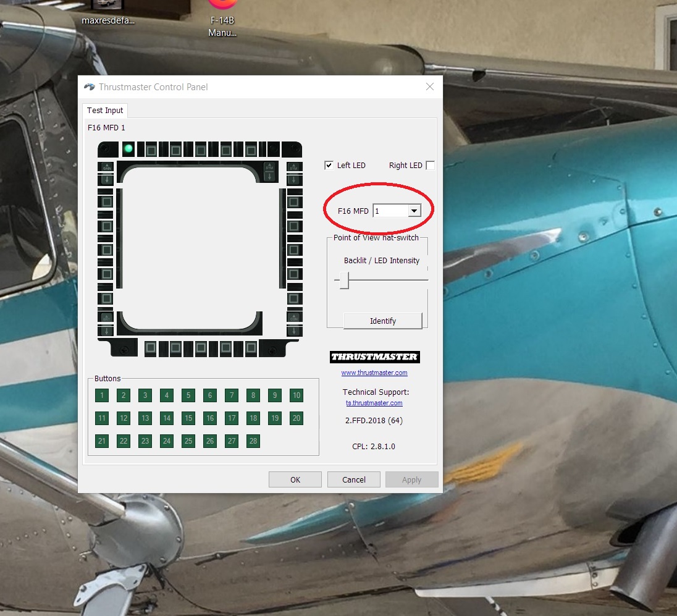Click button indicator 10
Screen dimensions: 677x616
click(296, 395)
